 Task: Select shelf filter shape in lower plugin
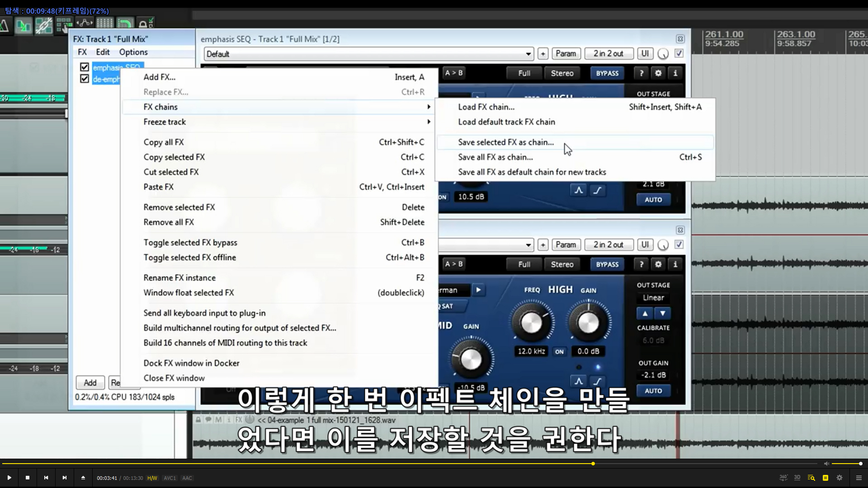[x=597, y=381]
